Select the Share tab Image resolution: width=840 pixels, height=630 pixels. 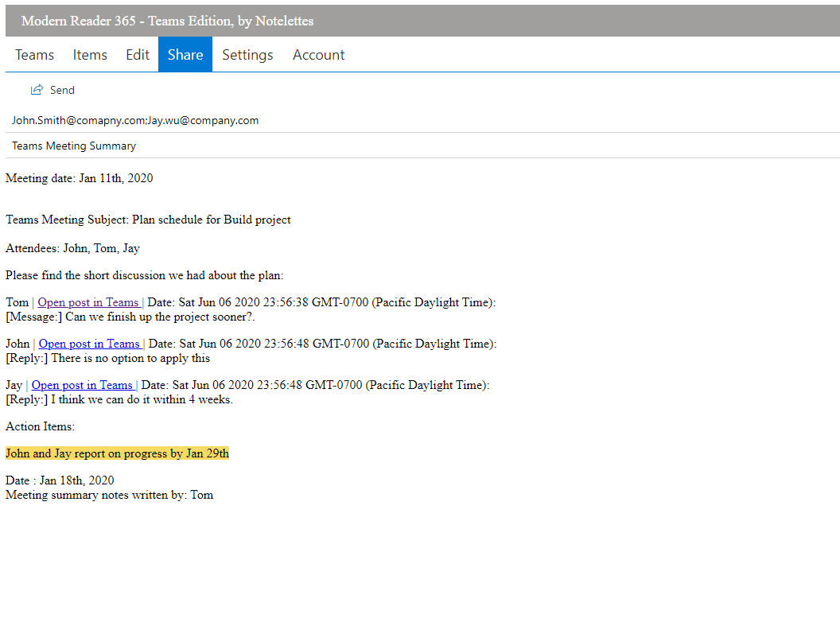tap(185, 55)
